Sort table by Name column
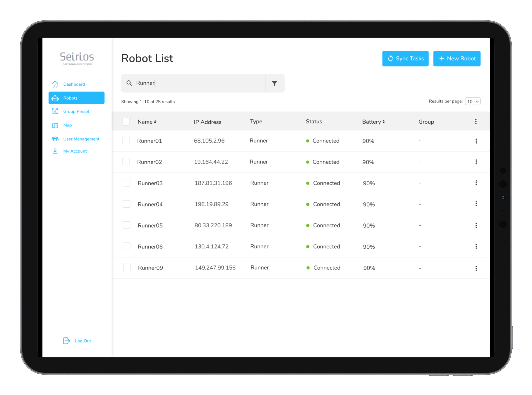This screenshot has height=395, width=532. coord(147,122)
